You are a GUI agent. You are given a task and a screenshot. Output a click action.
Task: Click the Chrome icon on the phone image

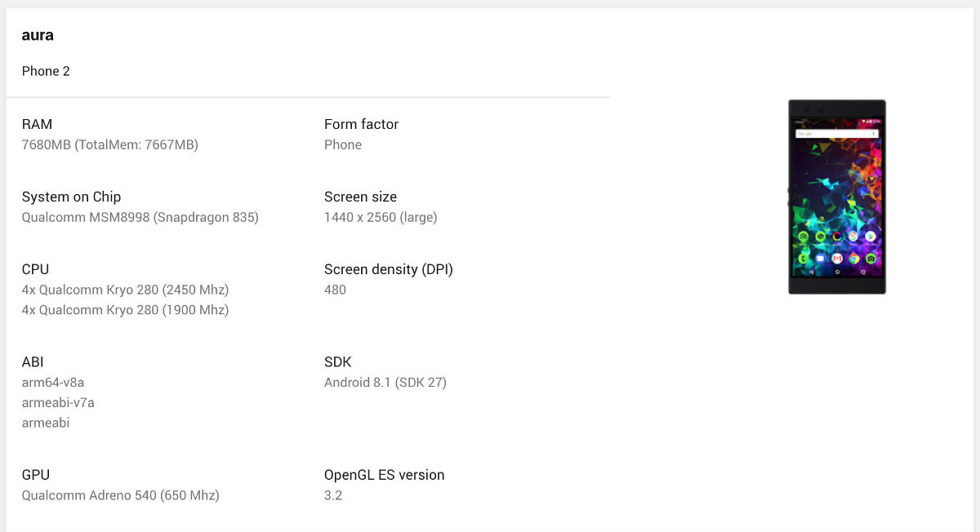[x=855, y=259]
